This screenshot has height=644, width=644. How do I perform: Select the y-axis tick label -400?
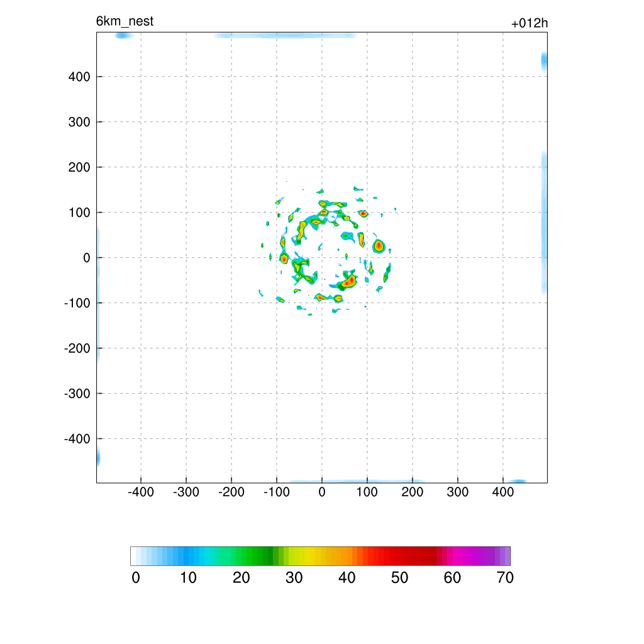tap(77, 439)
